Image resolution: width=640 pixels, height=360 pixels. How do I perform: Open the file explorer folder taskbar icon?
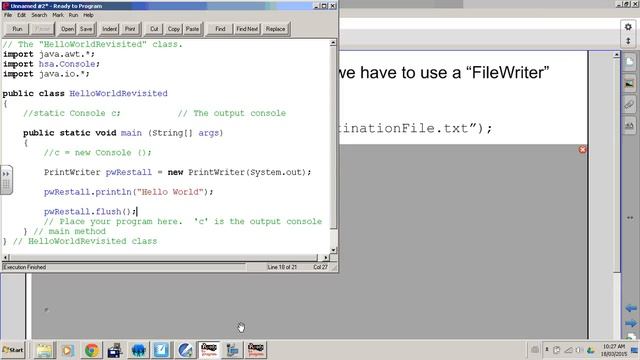click(x=44, y=350)
